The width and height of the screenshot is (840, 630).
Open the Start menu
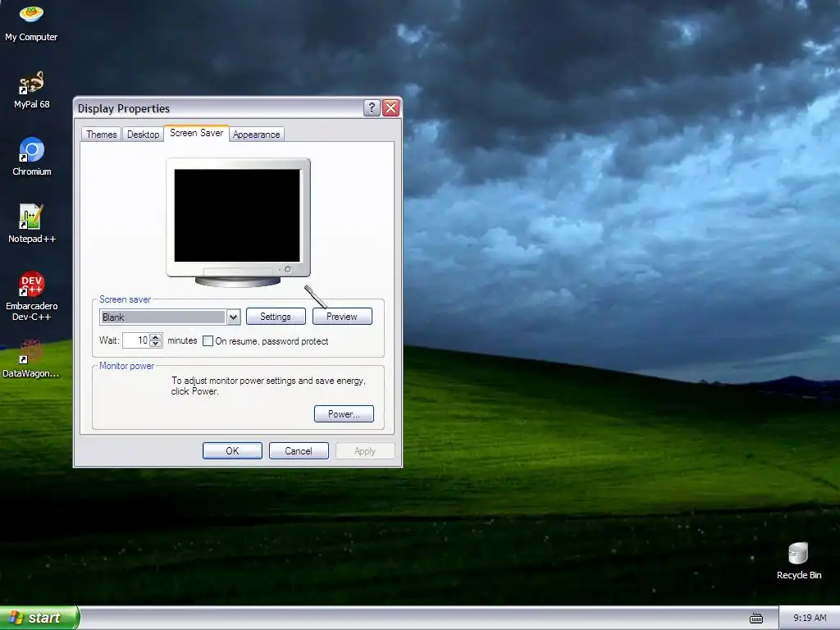click(39, 618)
